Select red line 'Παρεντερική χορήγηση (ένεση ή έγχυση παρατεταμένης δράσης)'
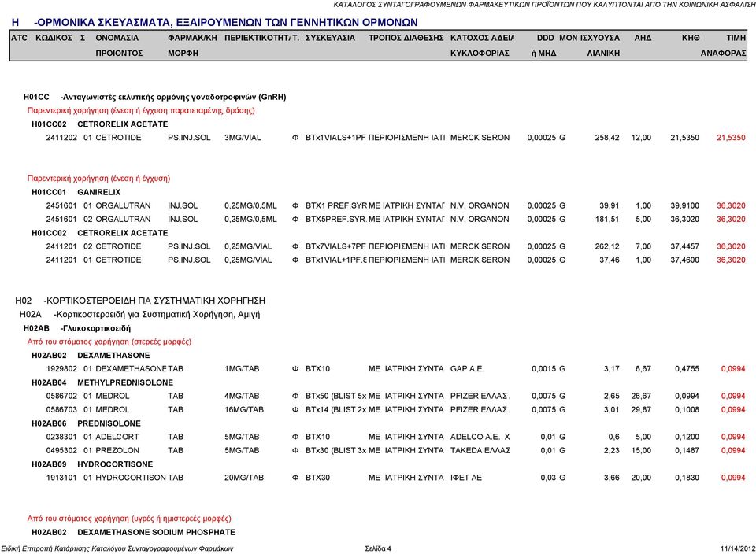Viewport: 756px width, 554px height. 141,110
